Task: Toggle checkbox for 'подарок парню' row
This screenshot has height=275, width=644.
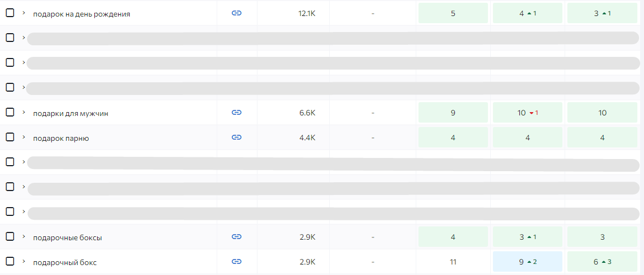Action: (10, 137)
